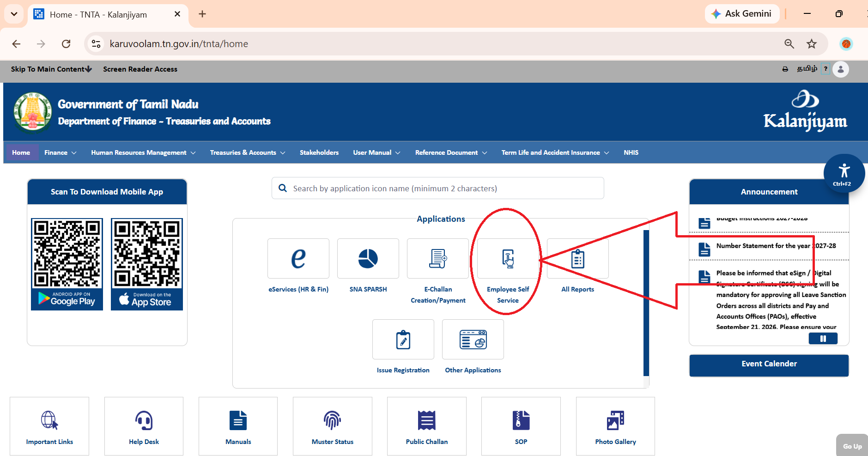Switch language to Tamil
Viewport: 868px width, 456px height.
tap(807, 68)
